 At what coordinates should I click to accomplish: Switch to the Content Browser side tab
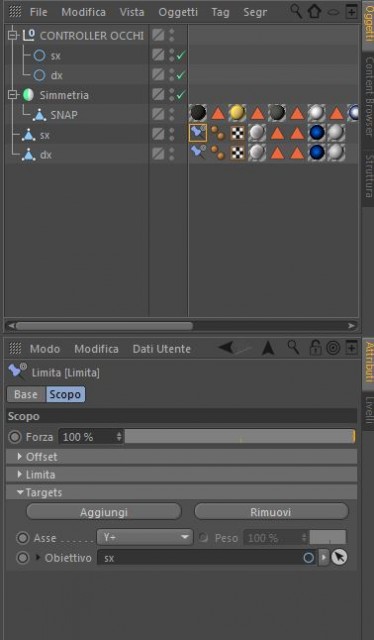tap(369, 97)
